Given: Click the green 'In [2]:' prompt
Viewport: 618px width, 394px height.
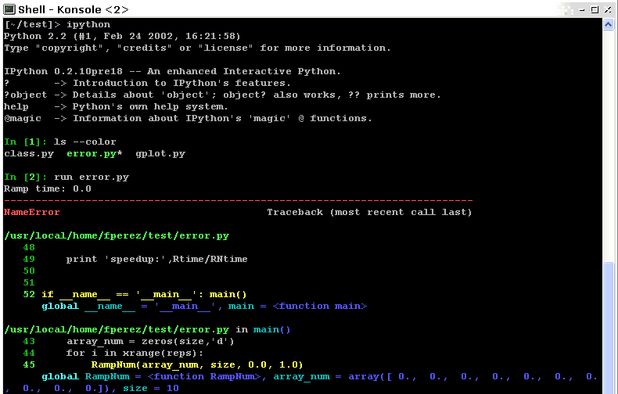Looking at the screenshot, I should coord(26,177).
